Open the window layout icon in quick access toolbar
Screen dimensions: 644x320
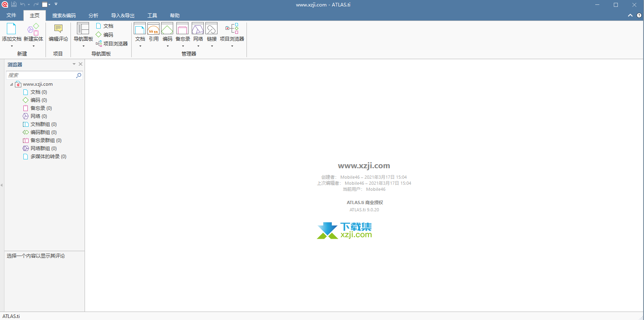coord(45,4)
